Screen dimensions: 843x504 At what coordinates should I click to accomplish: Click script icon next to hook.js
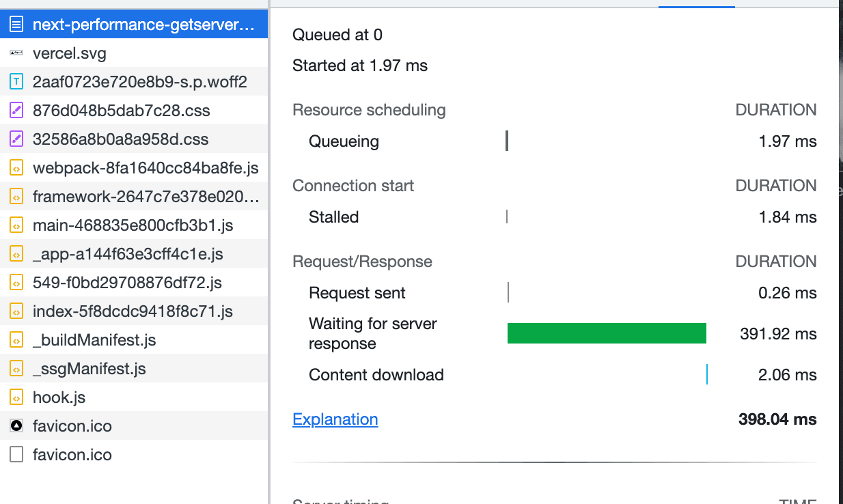tap(16, 397)
